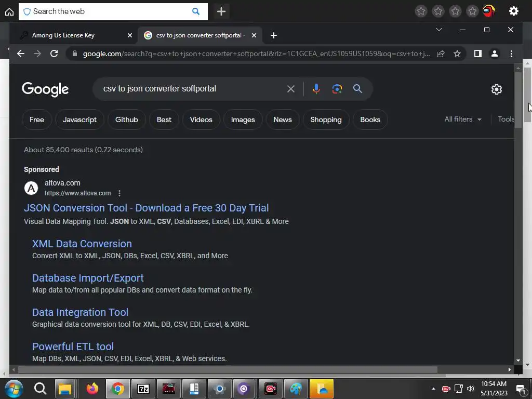Open taskbar search magnifier
Viewport: 532px width, 399px height.
[x=40, y=389]
